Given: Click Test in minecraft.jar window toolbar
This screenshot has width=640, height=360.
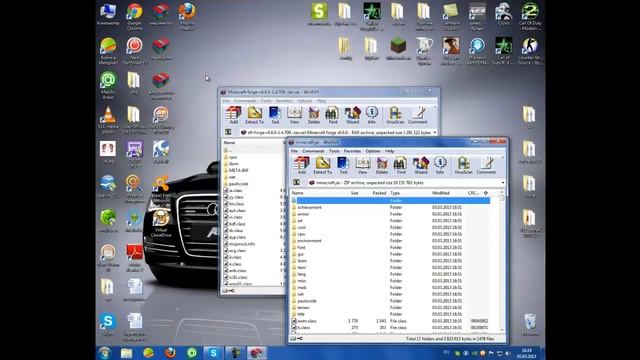Looking at the screenshot, I should 343,165.
